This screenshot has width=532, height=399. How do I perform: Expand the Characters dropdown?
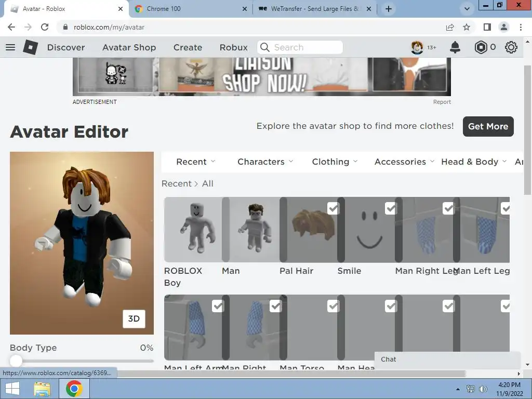[265, 162]
